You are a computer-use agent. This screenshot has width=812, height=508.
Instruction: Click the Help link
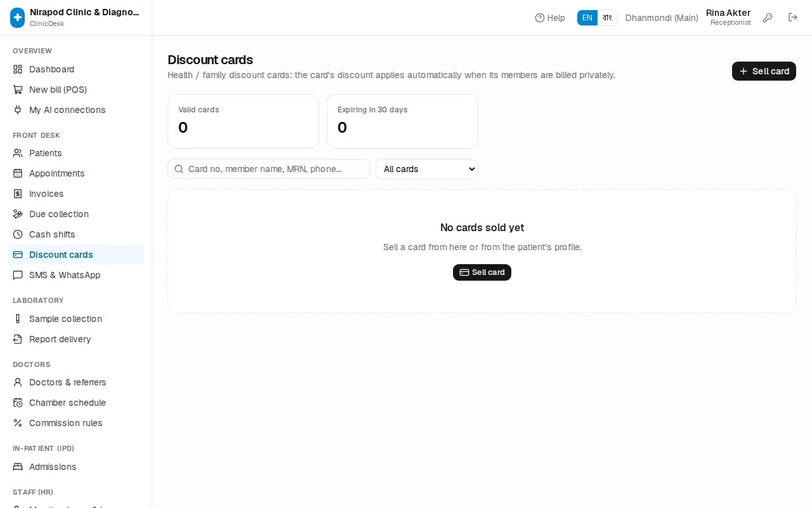point(550,18)
